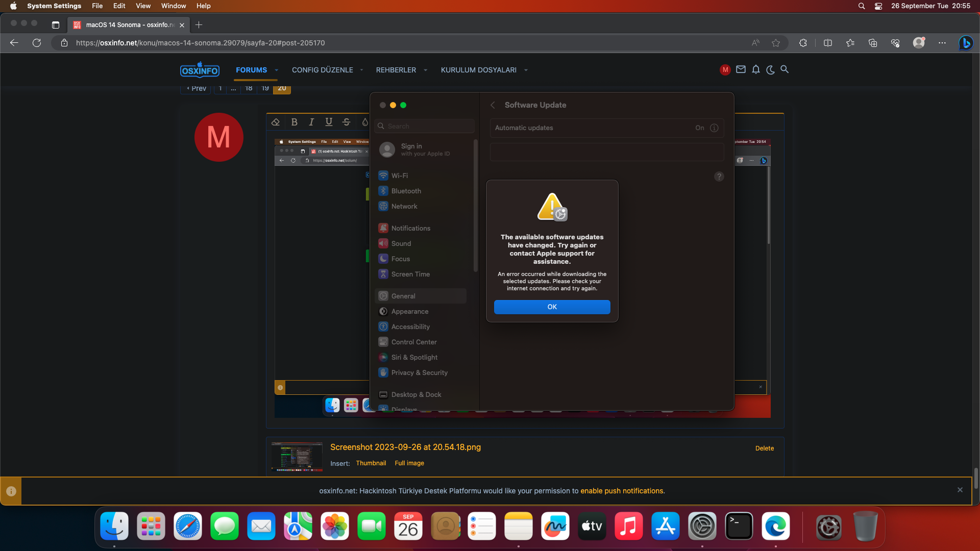Select the remove-formatting eraser tool
Image resolution: width=980 pixels, height=551 pixels.
276,122
